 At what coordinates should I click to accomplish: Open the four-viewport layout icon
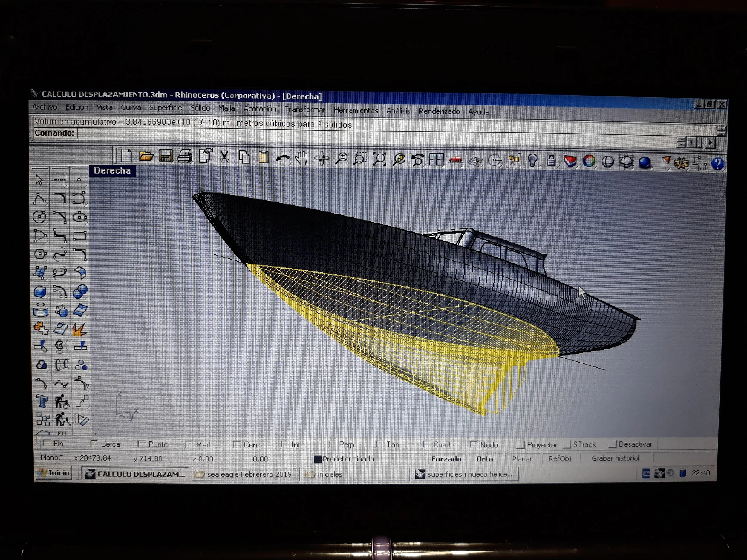pyautogui.click(x=436, y=159)
